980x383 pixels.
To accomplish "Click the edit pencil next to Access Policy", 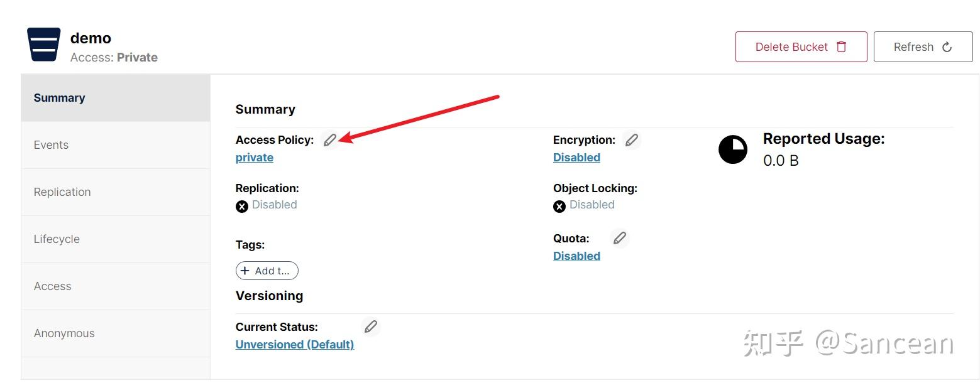I will (330, 139).
